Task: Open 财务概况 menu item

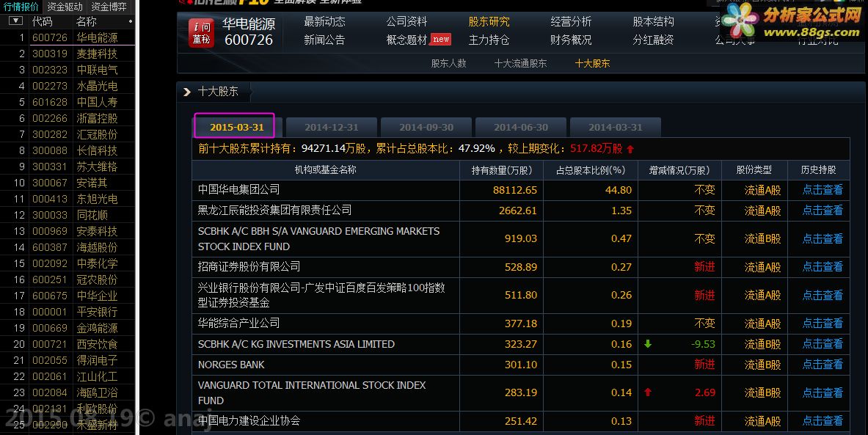Action: coord(571,40)
